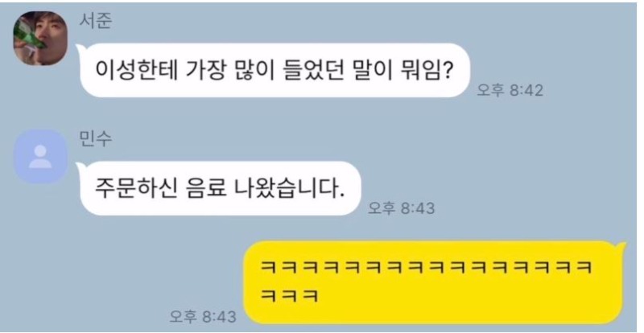The width and height of the screenshot is (644, 333).
Task: Click the 주문하신 음료 나왔습니다 message bubble
Action: [219, 188]
